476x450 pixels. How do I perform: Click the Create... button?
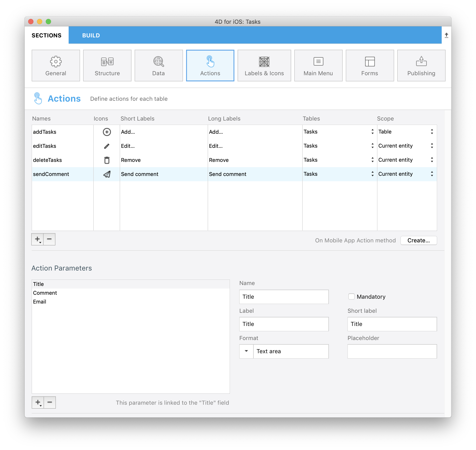point(419,240)
